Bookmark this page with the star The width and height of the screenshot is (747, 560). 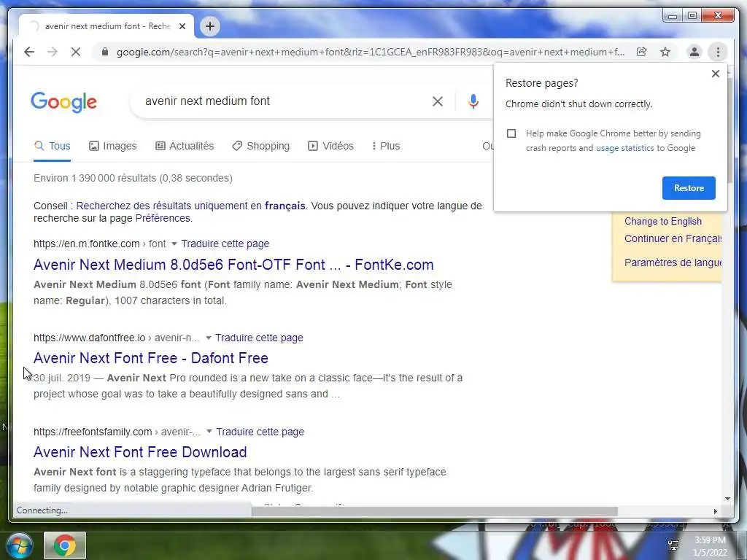pos(665,52)
